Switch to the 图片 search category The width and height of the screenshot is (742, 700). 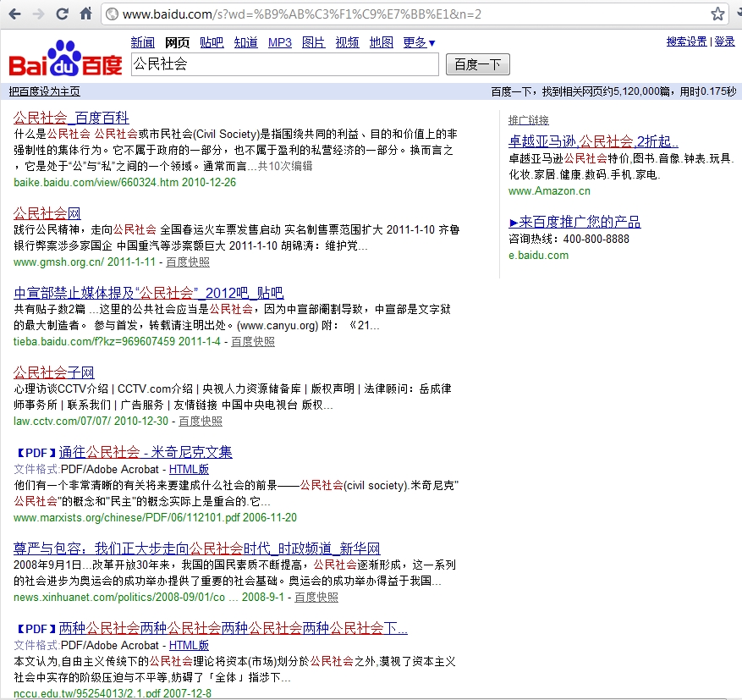[x=314, y=42]
